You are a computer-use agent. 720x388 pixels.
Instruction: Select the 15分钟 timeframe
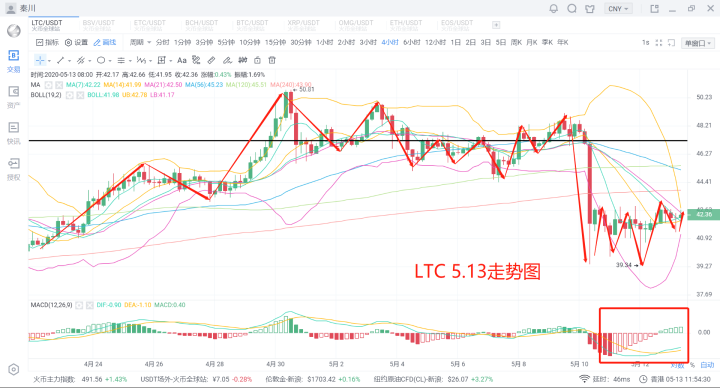275,42
